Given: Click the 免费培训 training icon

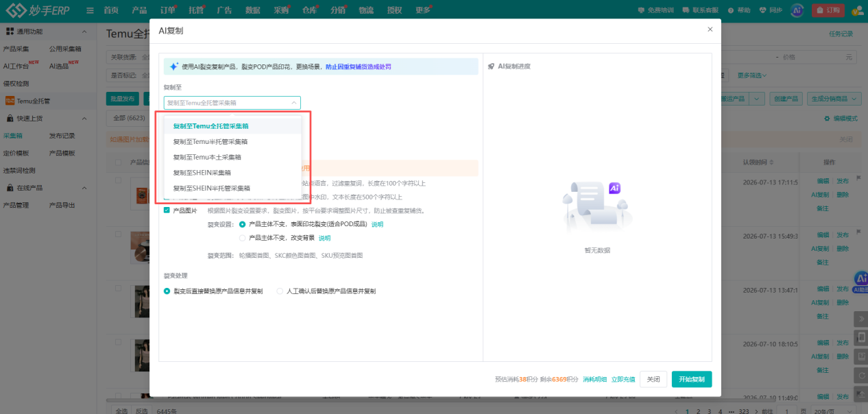Looking at the screenshot, I should tap(641, 10).
